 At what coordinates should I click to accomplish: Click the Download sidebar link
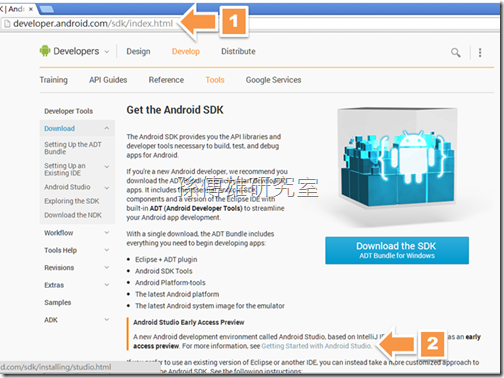coord(59,128)
